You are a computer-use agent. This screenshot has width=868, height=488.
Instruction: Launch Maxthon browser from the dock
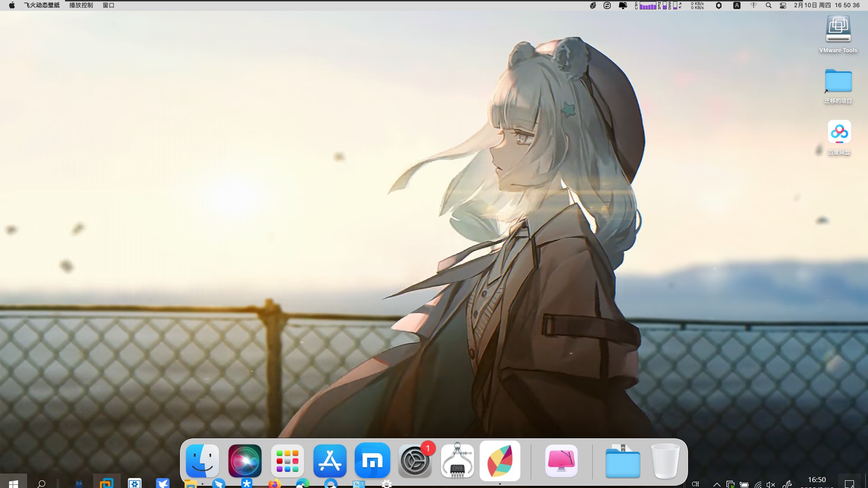click(372, 461)
